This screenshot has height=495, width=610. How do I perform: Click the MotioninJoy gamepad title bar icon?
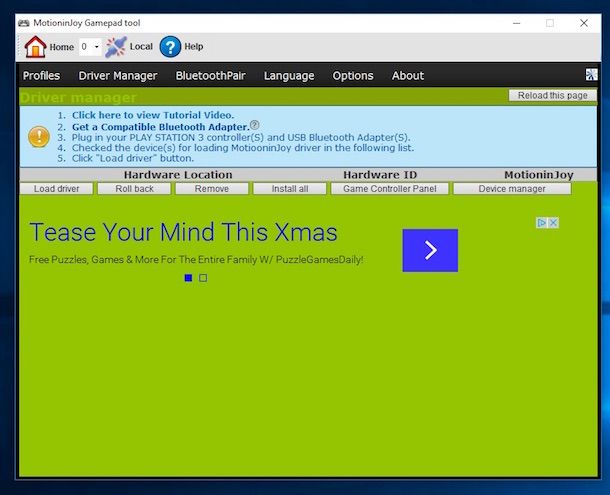pyautogui.click(x=23, y=23)
